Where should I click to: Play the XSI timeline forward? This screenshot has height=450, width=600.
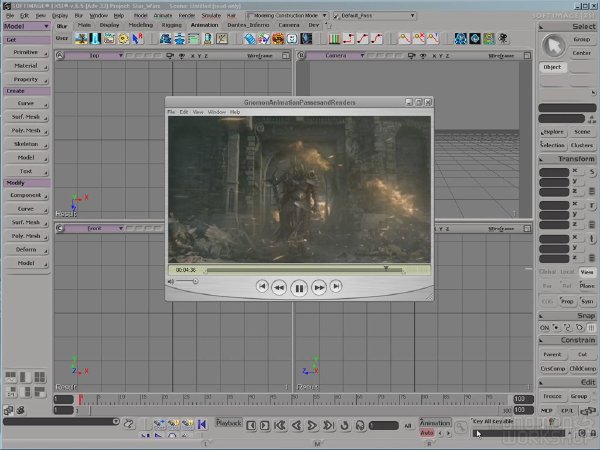click(312, 425)
